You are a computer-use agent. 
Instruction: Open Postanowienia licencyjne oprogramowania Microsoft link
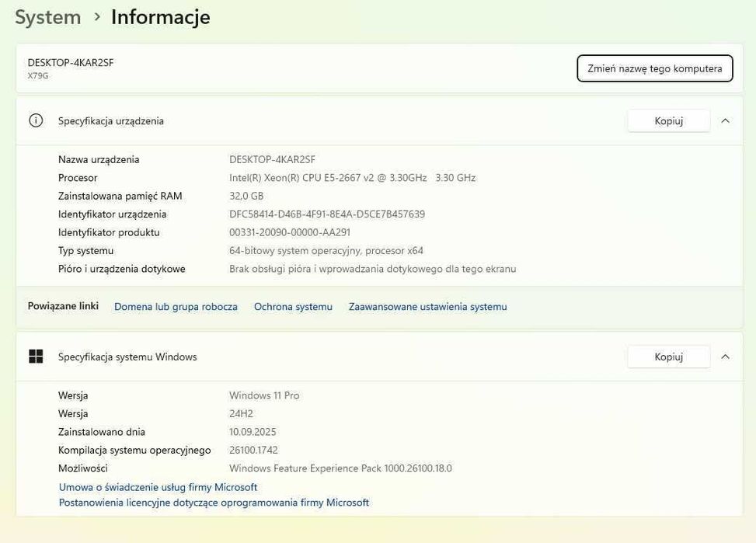point(214,503)
